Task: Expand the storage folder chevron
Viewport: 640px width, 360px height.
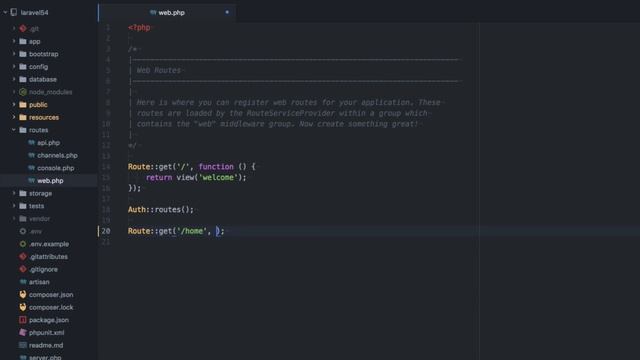Action: pos(14,193)
